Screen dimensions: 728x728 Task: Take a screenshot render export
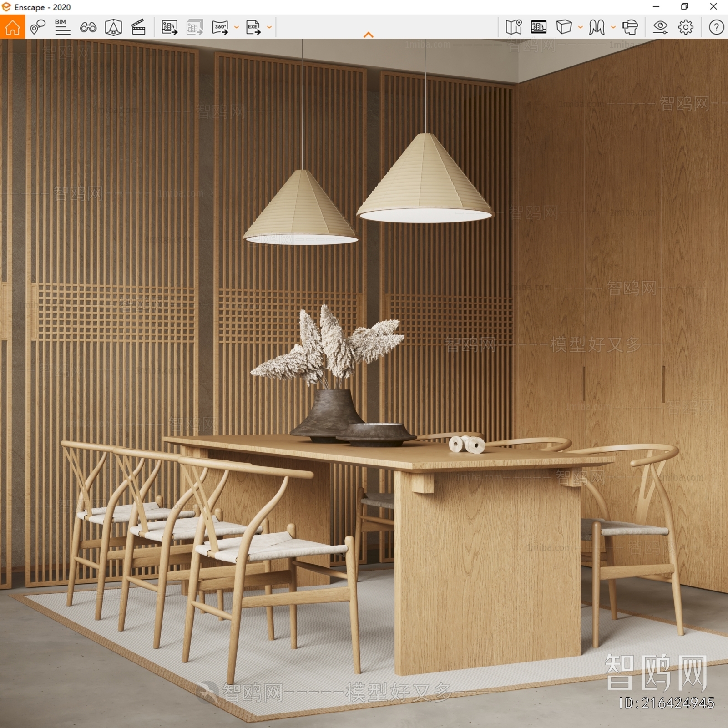[x=170, y=27]
